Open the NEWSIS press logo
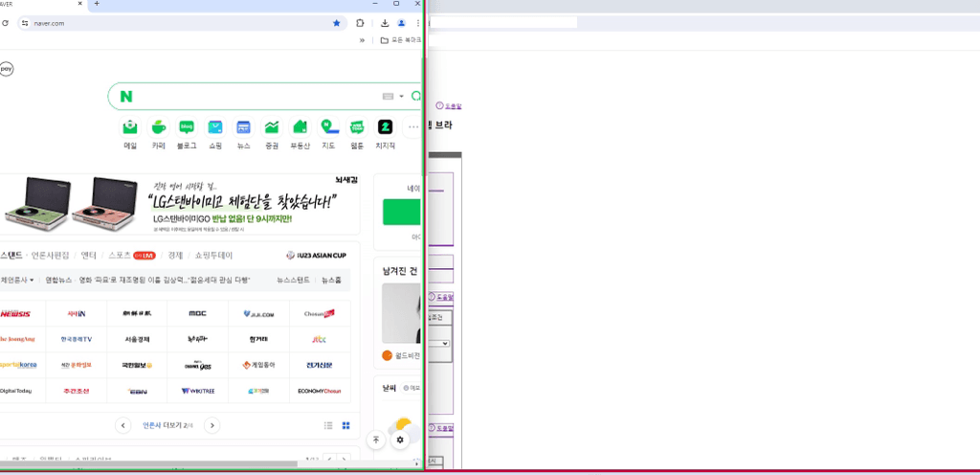The image size is (980, 475). tap(15, 314)
